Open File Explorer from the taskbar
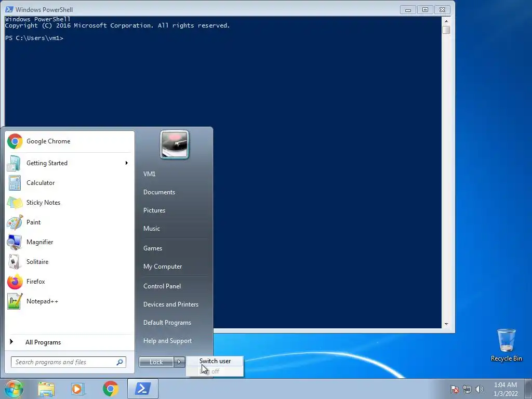The width and height of the screenshot is (532, 399). pyautogui.click(x=46, y=389)
